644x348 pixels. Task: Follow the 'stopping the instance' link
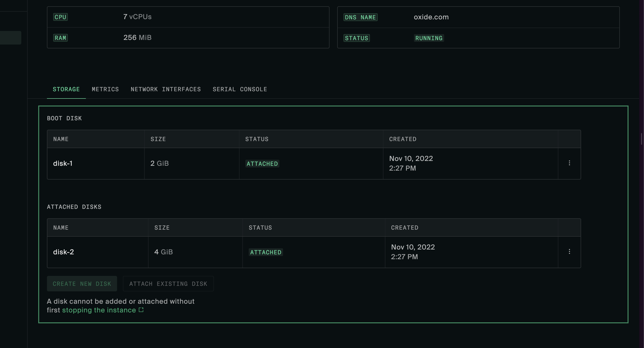point(99,310)
